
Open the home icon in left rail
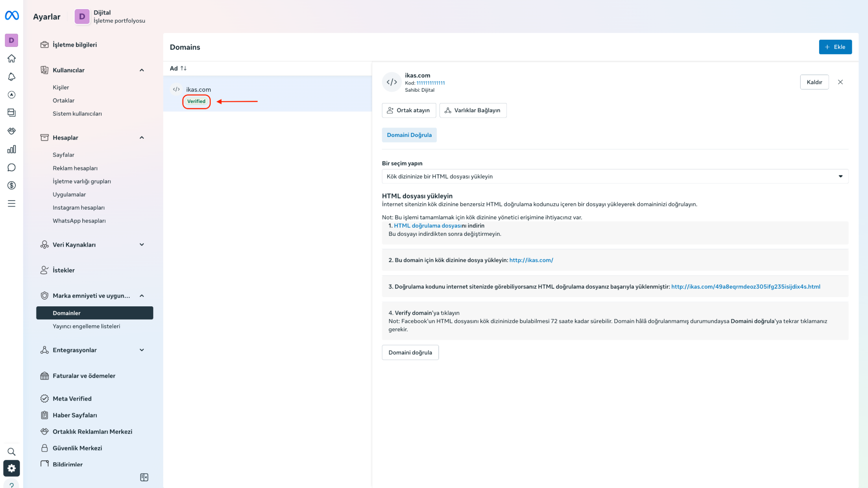(12, 58)
